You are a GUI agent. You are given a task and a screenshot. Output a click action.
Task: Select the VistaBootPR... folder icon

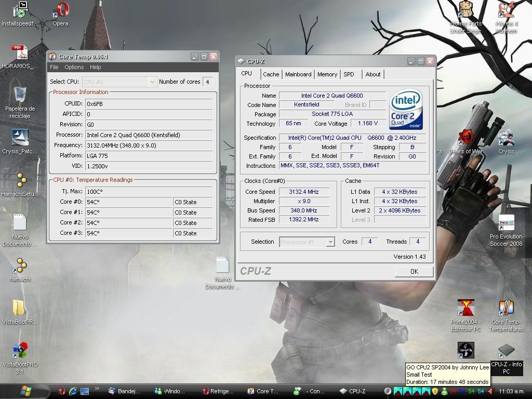click(20, 312)
